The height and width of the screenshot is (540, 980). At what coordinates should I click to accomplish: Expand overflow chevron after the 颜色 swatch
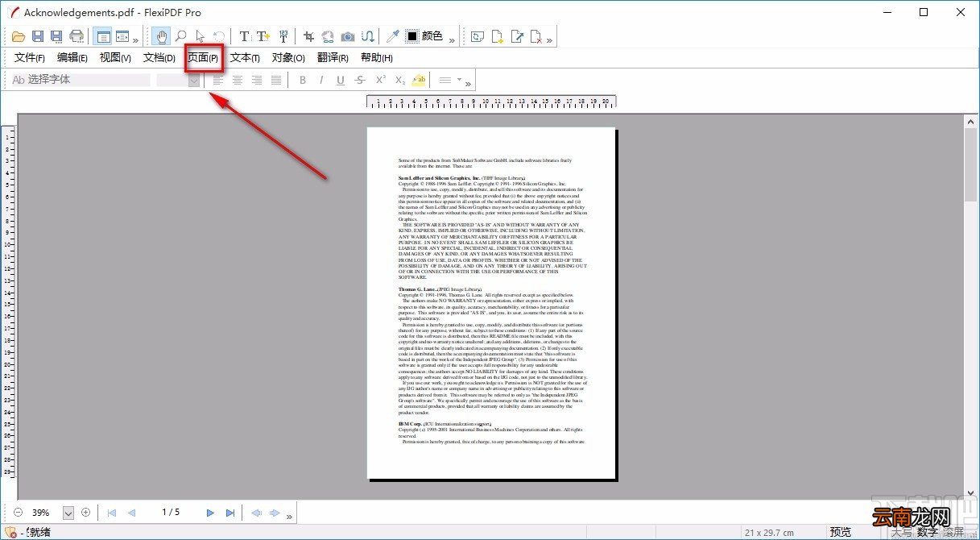tap(452, 39)
